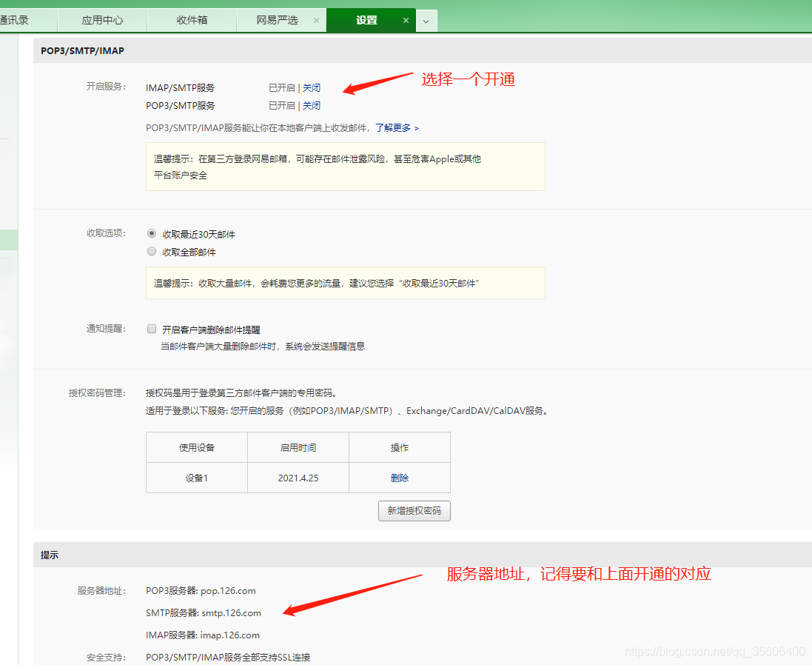Viewport: 812px width, 665px height.
Task: Click the 设备1 table cell
Action: (197, 478)
